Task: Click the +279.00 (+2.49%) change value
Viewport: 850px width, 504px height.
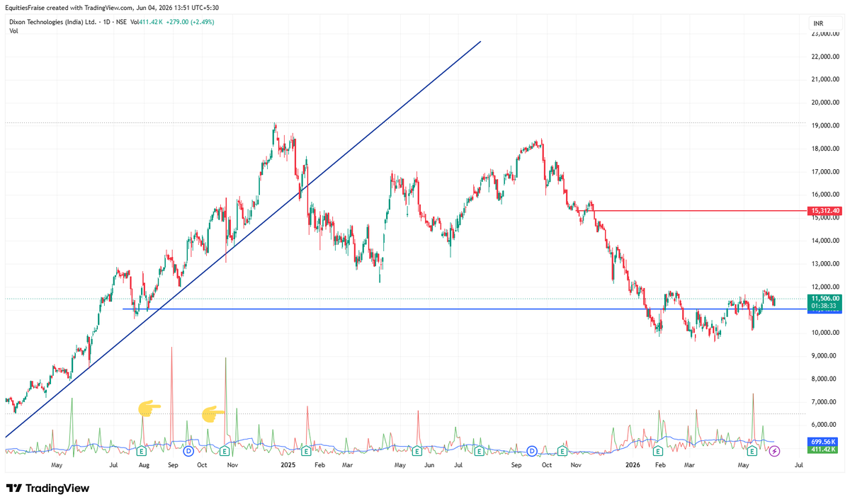Action: pyautogui.click(x=188, y=22)
